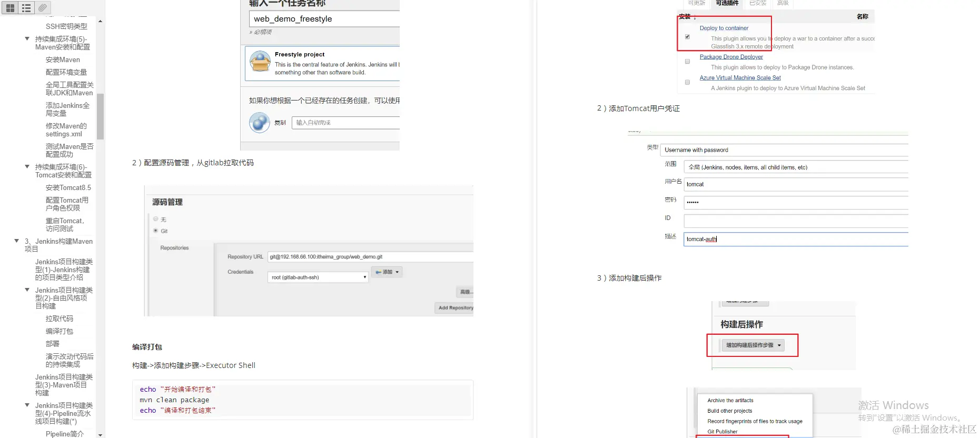Open the 全局 scope dropdown
980x438 pixels.
(796, 167)
